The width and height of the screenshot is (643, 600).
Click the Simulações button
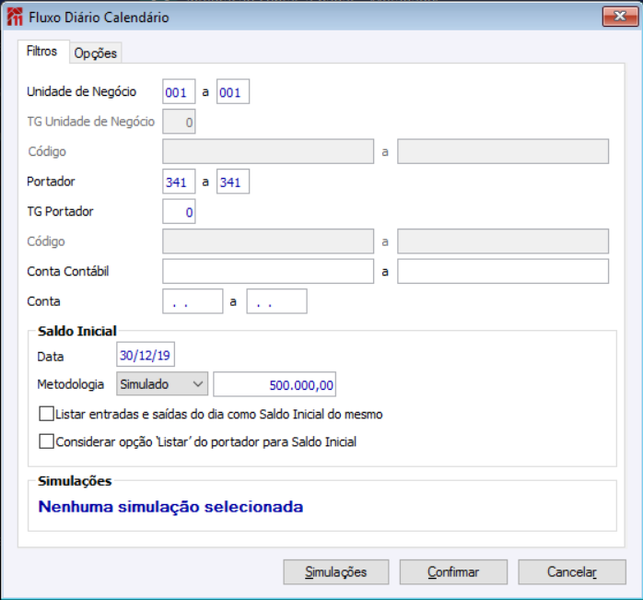pyautogui.click(x=336, y=572)
